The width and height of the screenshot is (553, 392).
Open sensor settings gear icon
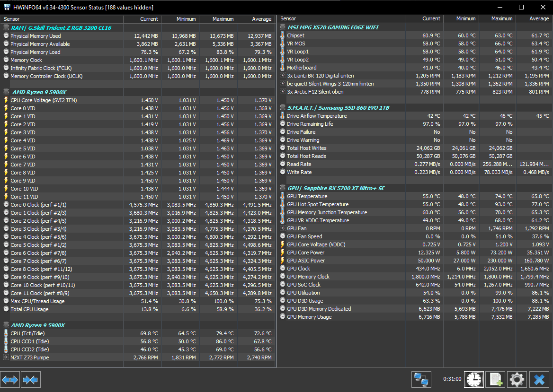point(517,380)
